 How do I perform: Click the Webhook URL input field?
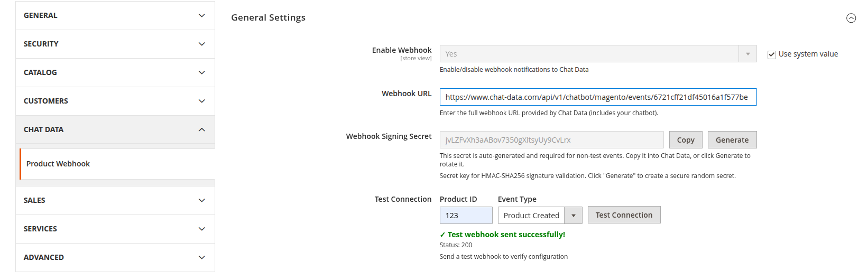pyautogui.click(x=598, y=97)
